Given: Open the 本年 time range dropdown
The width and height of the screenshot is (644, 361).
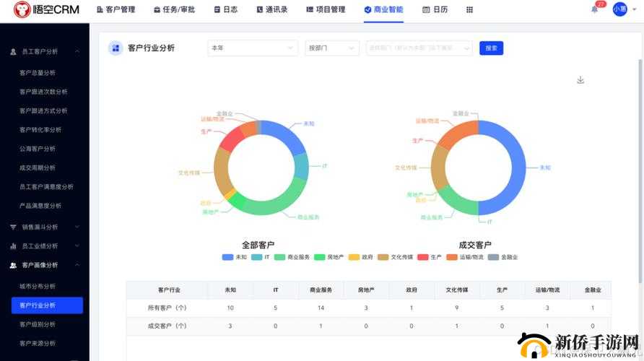Looking at the screenshot, I should pos(253,48).
